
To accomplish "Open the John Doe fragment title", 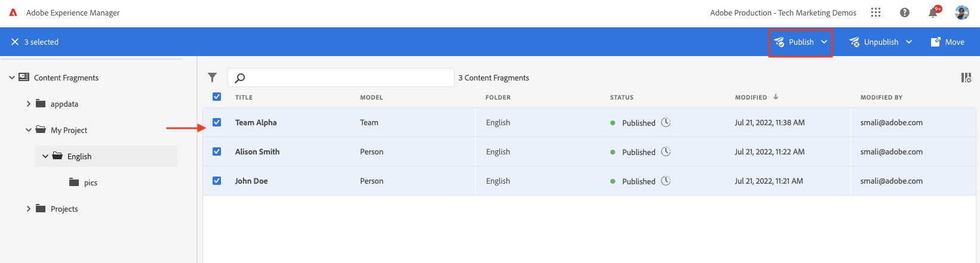I will pyautogui.click(x=251, y=181).
